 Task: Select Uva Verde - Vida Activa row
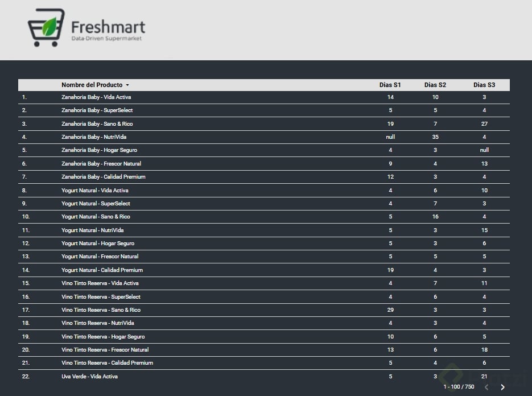click(x=89, y=377)
